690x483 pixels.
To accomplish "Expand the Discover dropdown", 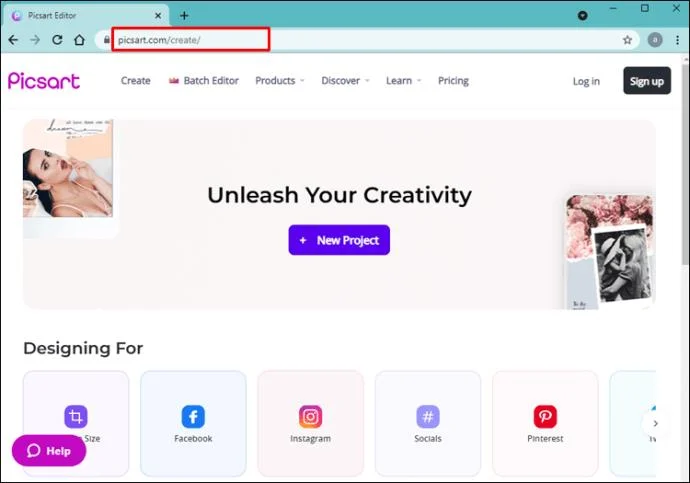I will click(345, 81).
